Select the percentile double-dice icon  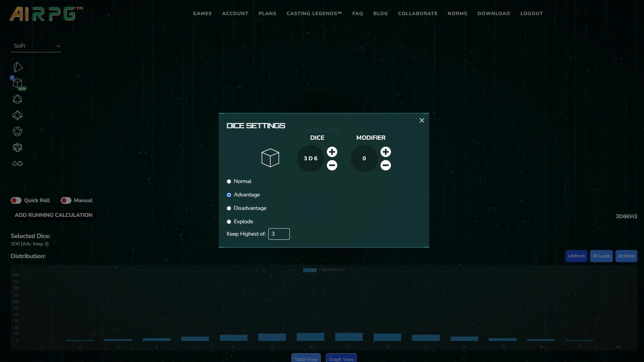click(17, 164)
